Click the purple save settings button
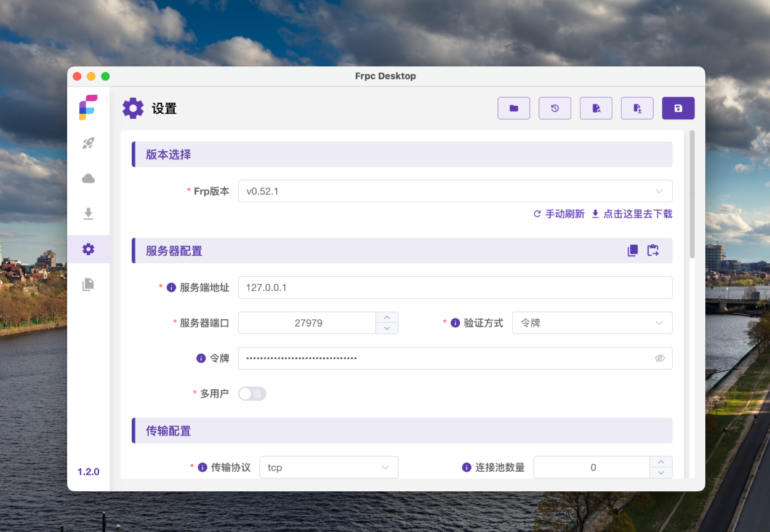This screenshot has width=770, height=532. pos(678,108)
